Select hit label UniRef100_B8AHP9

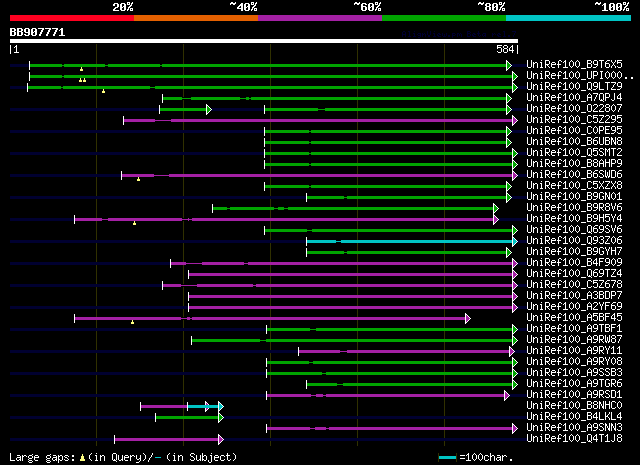click(574, 164)
